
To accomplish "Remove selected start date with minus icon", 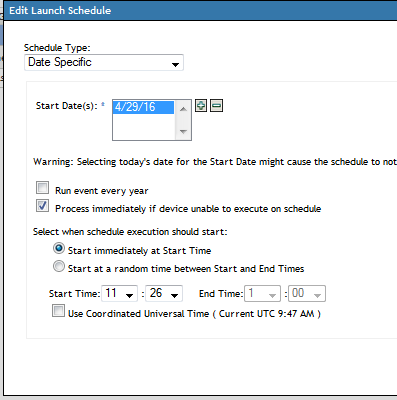I will [216, 106].
